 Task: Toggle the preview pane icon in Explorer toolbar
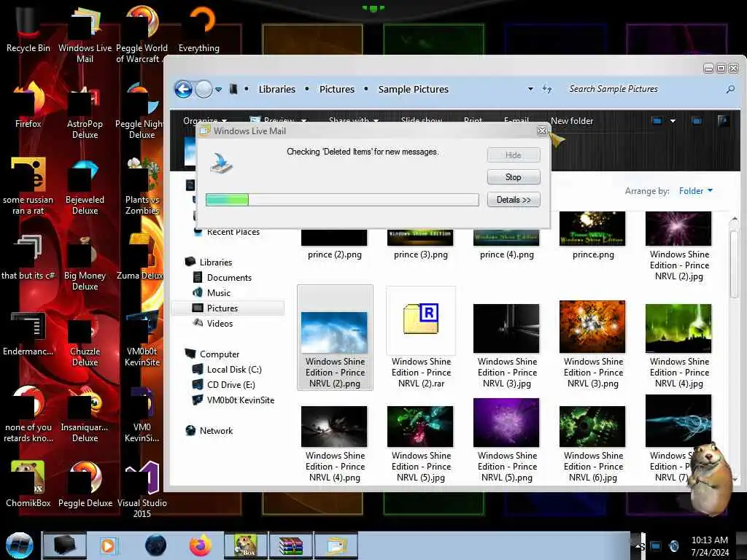(697, 121)
